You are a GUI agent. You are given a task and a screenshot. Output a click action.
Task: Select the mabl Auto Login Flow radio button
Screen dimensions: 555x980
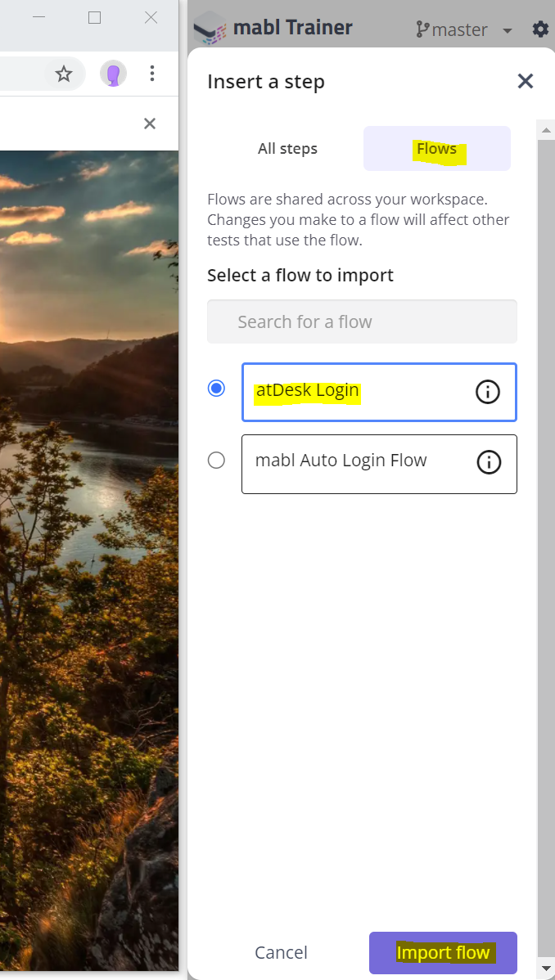(216, 461)
